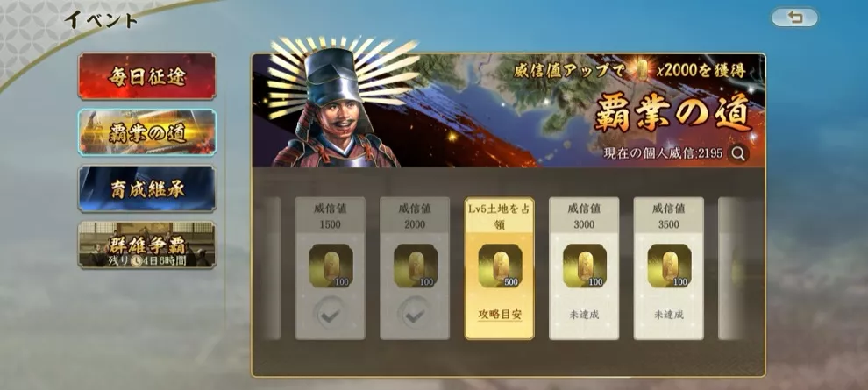The image size is (868, 390).
Task: Click the 攻略目安 link
Action: (x=500, y=315)
